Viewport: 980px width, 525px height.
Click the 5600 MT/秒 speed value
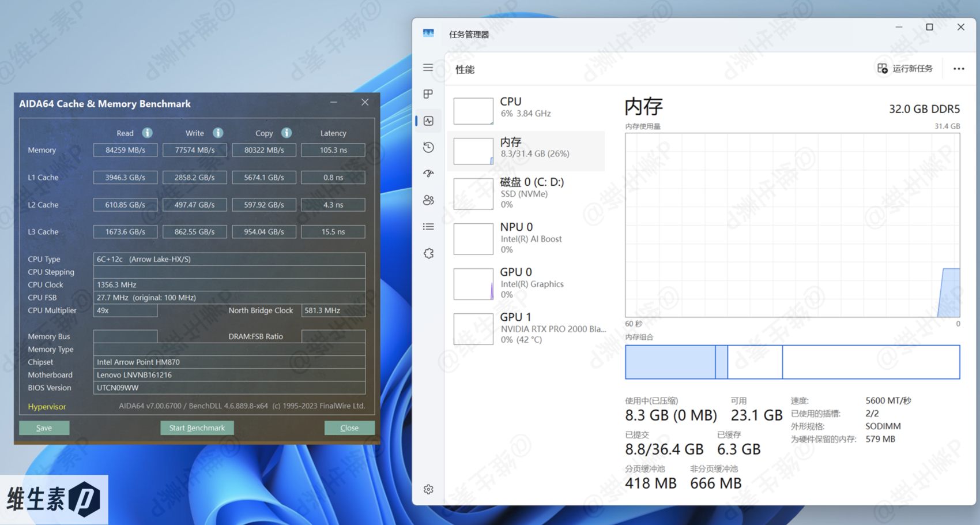pos(888,400)
